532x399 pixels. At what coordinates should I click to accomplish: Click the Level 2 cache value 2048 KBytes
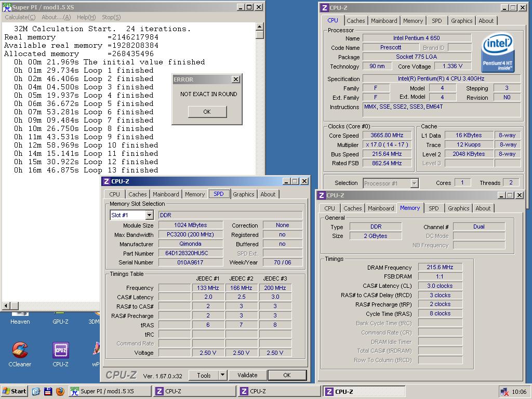coord(469,154)
